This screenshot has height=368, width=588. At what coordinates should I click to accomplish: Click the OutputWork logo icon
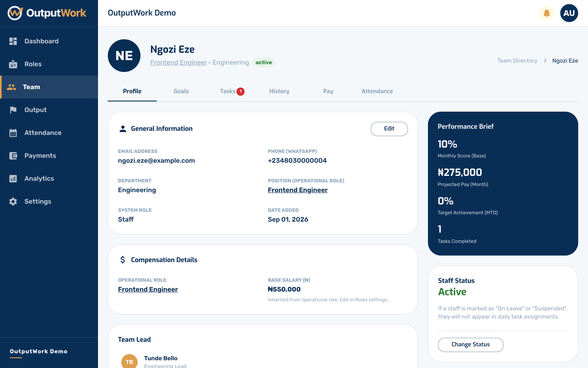15,13
